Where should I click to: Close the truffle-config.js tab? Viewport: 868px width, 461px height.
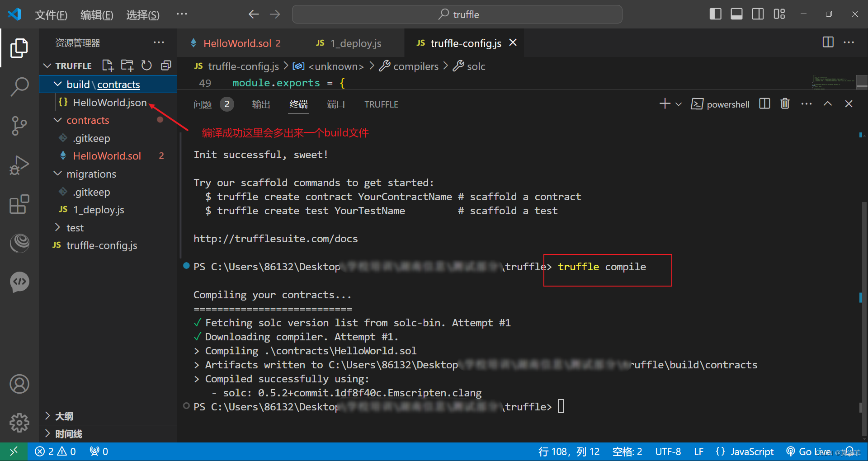point(513,42)
